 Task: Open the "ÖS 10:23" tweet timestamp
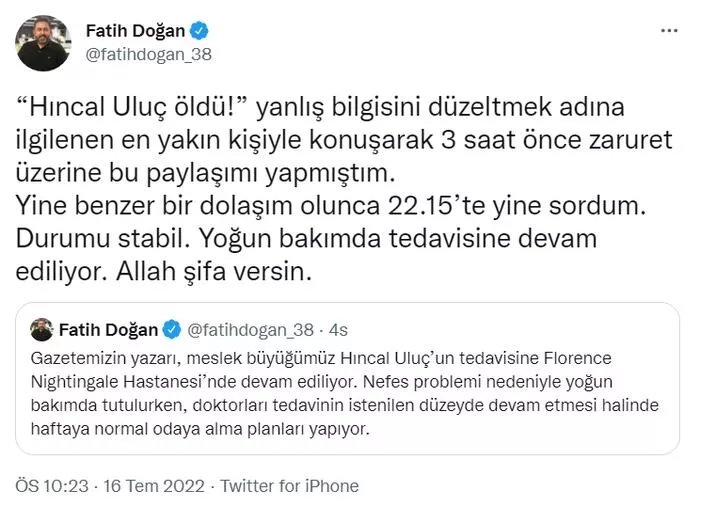point(49,485)
